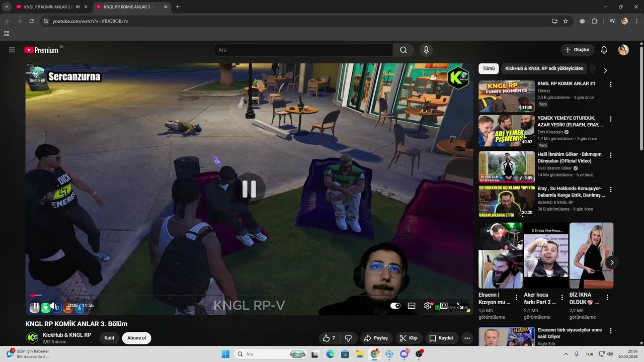Open options for YEMEK YEMEYE OTURDUK video
Image resolution: width=644 pixels, height=362 pixels.
(x=611, y=119)
